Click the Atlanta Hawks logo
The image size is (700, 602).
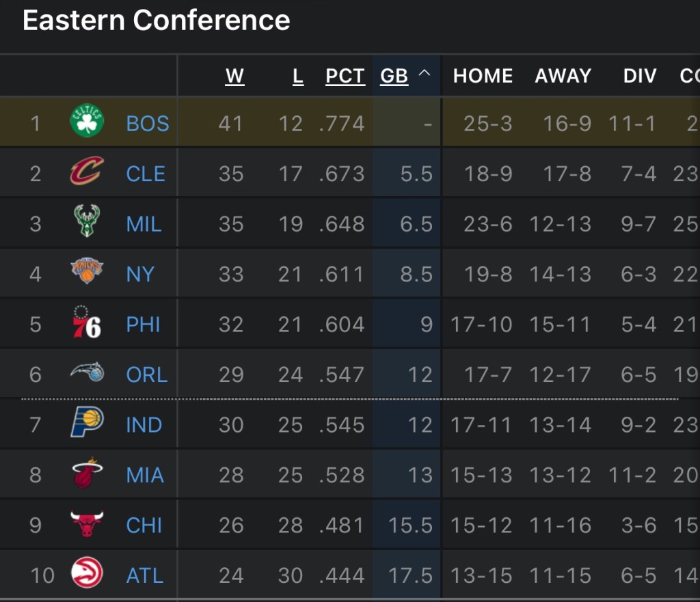[x=87, y=574]
